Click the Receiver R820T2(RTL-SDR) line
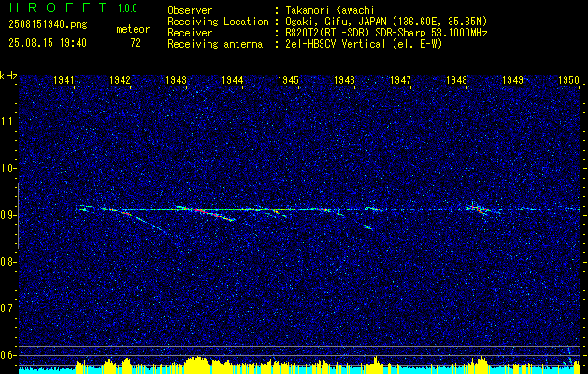Image resolution: width=588 pixels, height=374 pixels. pyautogui.click(x=386, y=33)
